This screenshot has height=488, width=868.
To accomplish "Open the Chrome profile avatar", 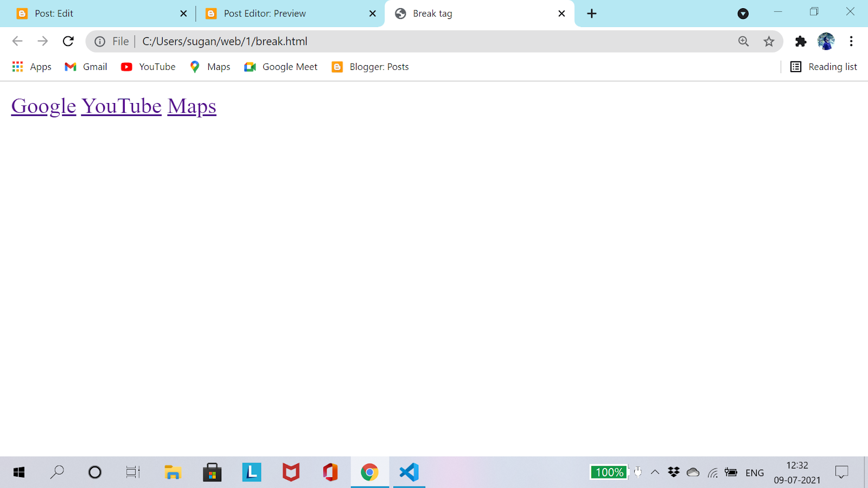I will [x=826, y=41].
